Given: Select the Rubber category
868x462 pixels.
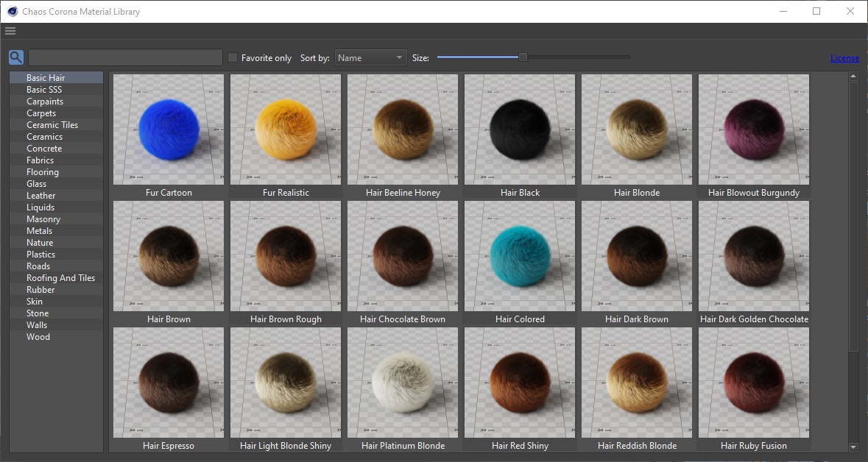Looking at the screenshot, I should (56, 290).
